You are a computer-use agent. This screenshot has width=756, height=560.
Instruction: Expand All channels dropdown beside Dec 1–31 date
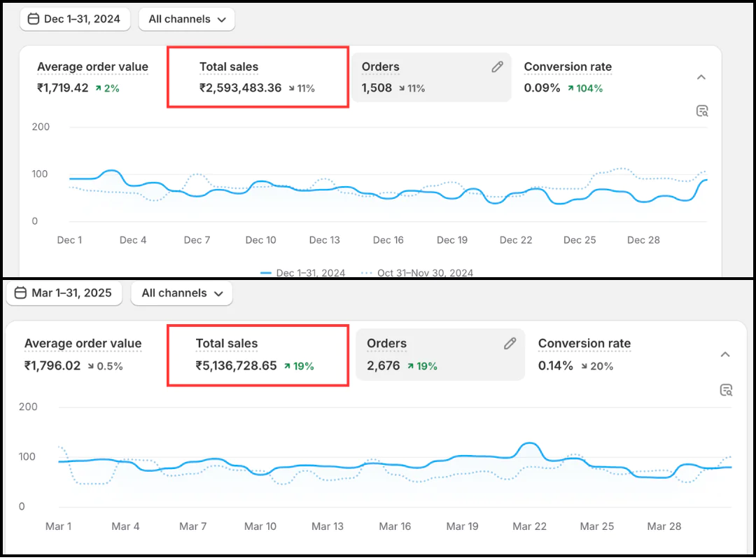[186, 20]
